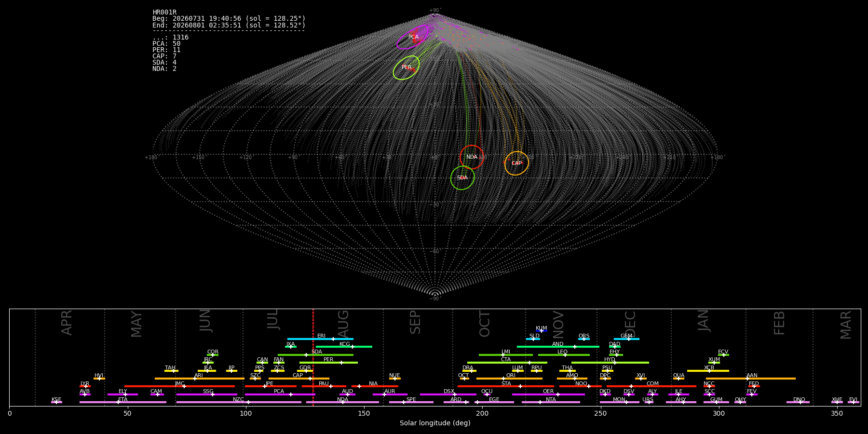The image size is (868, 434).
Task: Click the red current-date marker line
Action: (x=313, y=357)
